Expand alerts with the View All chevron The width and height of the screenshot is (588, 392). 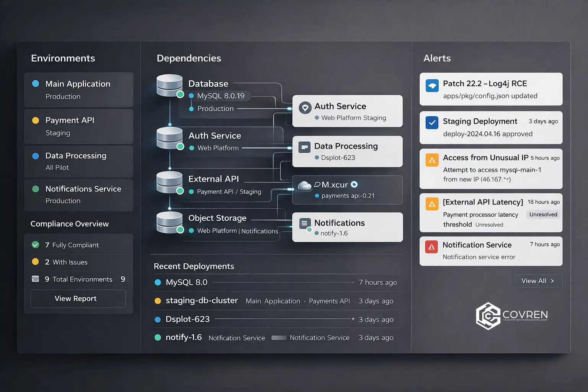point(552,281)
